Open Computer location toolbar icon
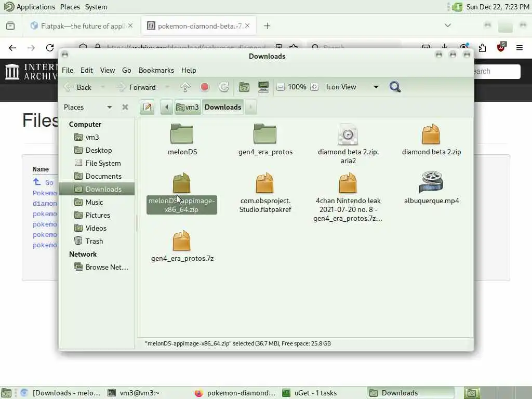 [x=263, y=87]
